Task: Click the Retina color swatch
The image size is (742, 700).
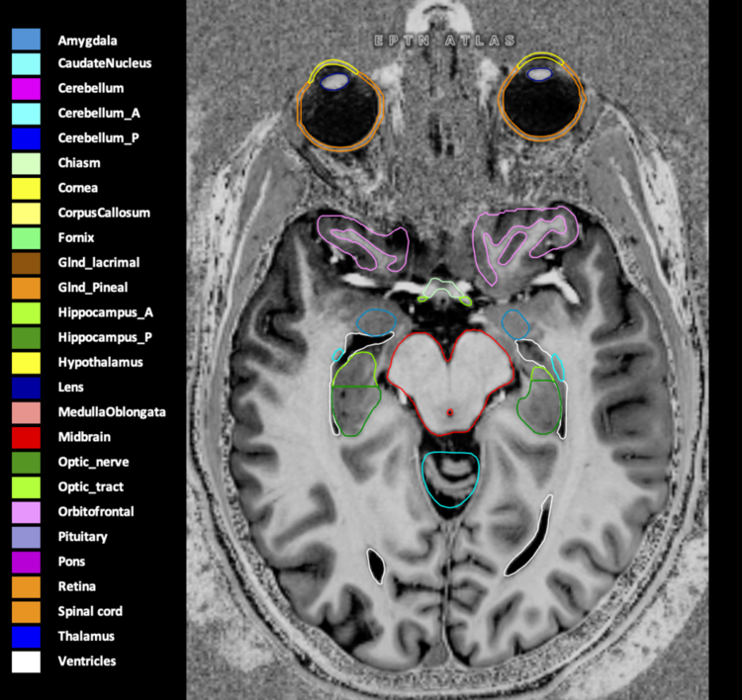Action: pyautogui.click(x=26, y=587)
